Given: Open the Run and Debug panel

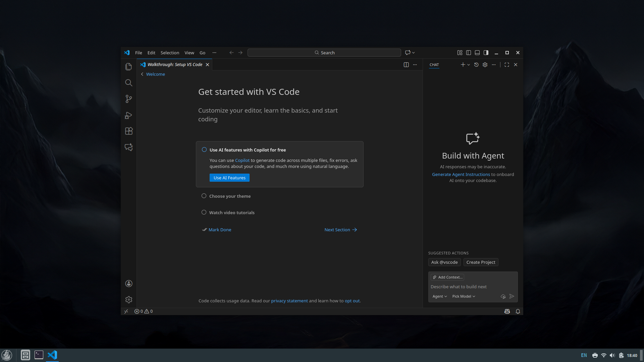Looking at the screenshot, I should (128, 115).
